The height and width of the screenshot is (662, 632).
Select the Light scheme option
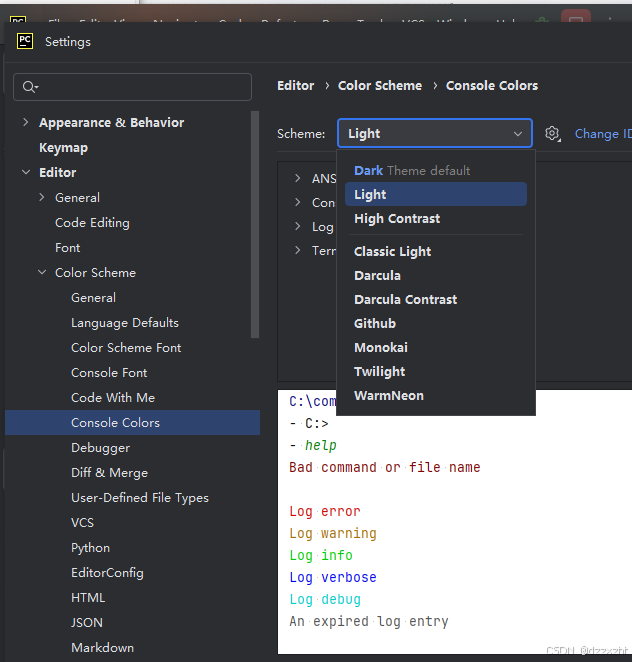tap(436, 194)
